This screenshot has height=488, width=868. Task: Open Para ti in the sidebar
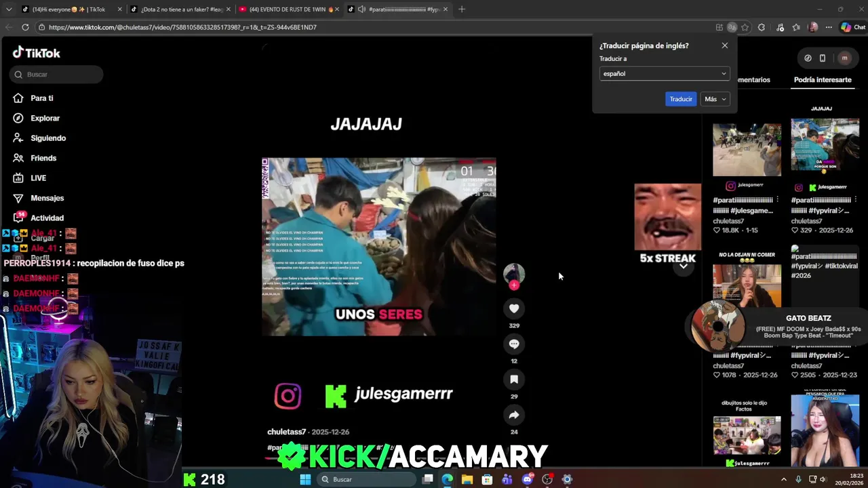pos(41,98)
